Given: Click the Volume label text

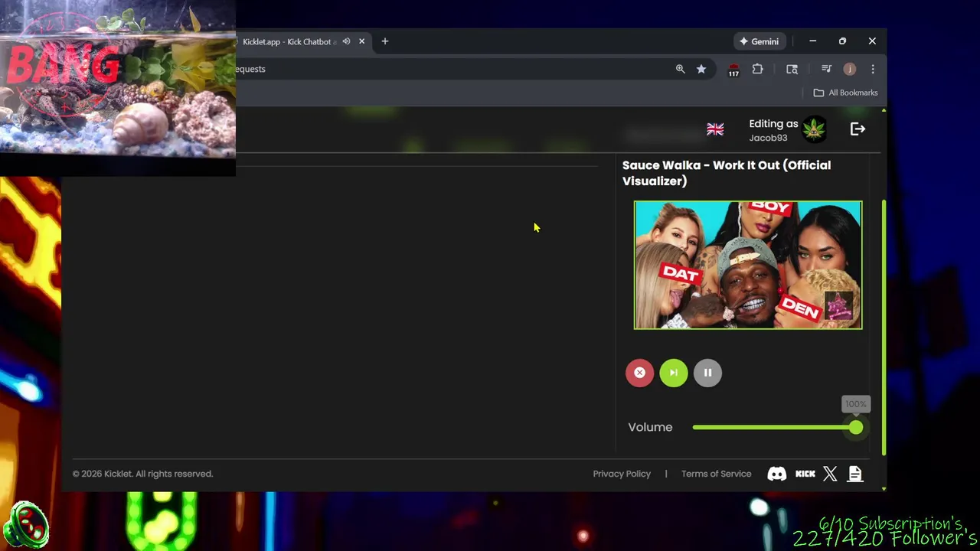Looking at the screenshot, I should 650,428.
